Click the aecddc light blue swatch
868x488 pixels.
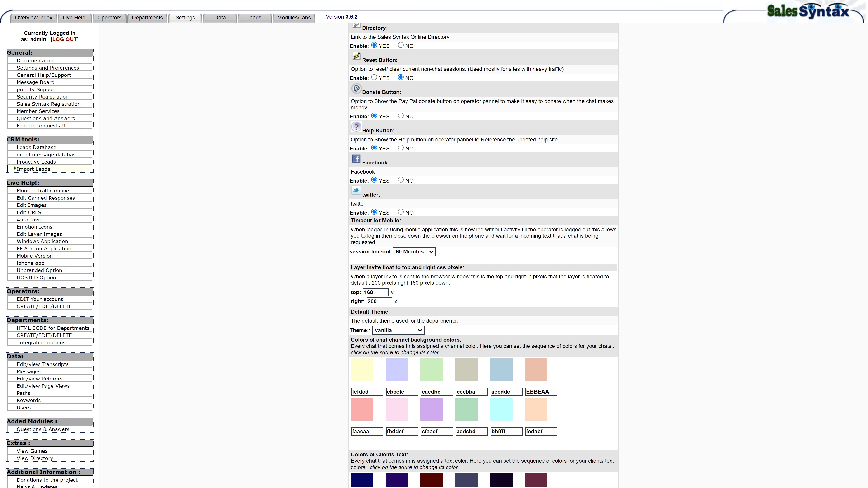click(501, 369)
